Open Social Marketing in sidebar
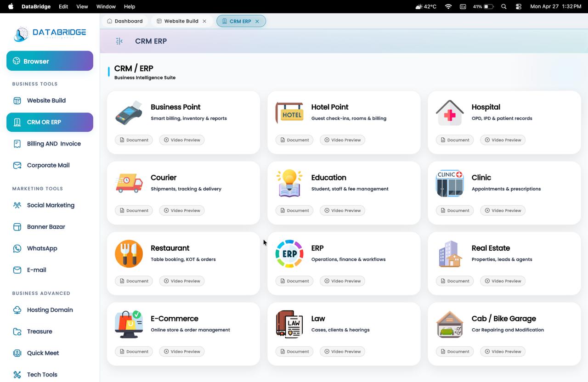588x382 pixels. click(x=50, y=205)
